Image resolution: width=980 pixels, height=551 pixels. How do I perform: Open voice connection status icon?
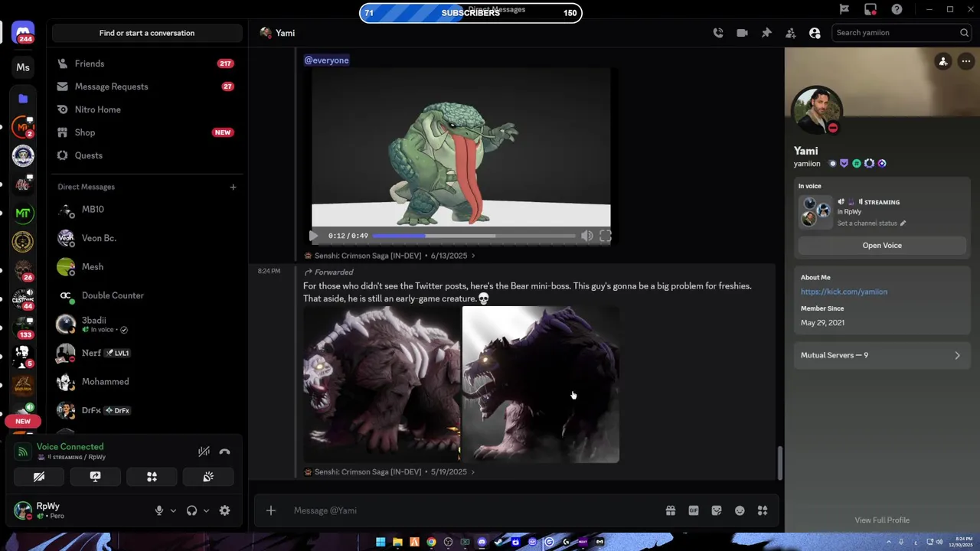(23, 452)
